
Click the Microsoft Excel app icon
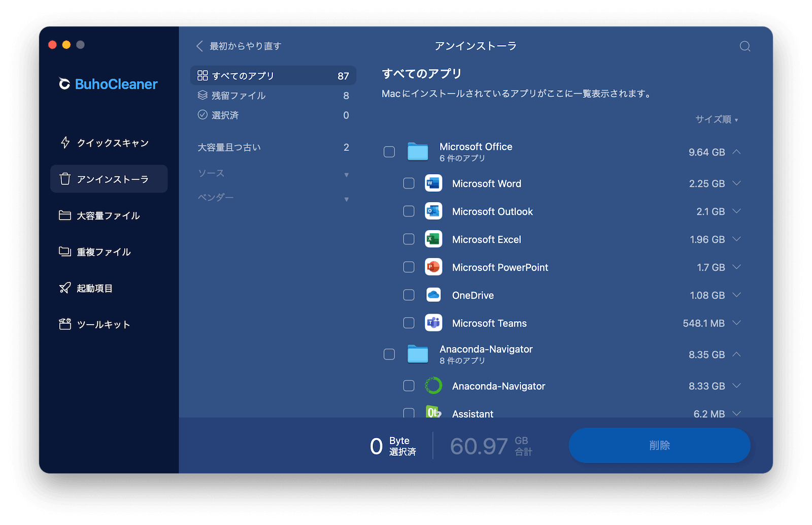pos(433,239)
